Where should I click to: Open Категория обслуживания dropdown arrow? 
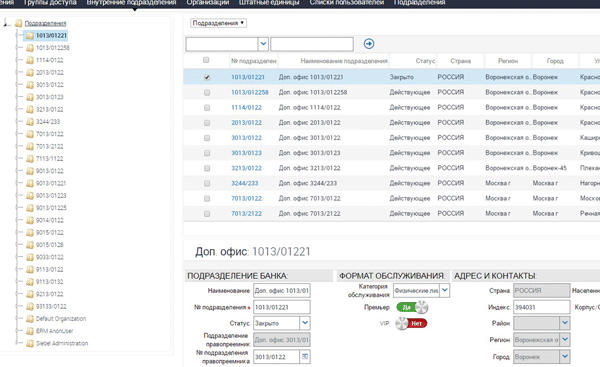[x=445, y=290]
